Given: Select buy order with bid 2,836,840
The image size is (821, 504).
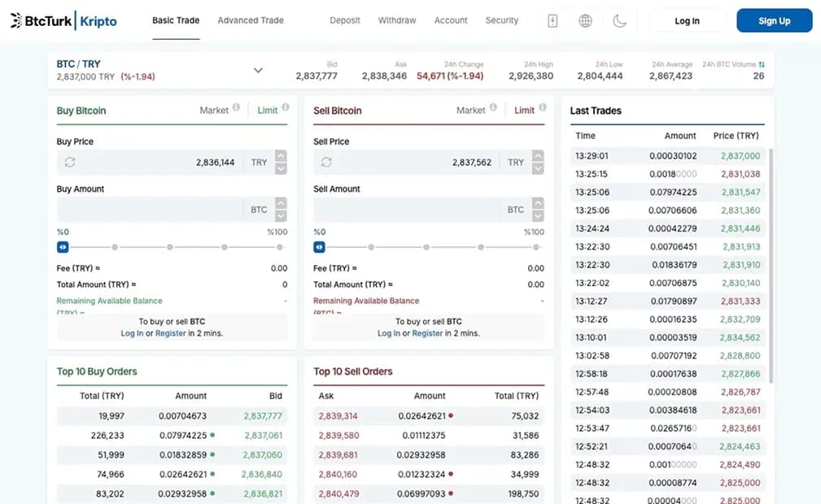Looking at the screenshot, I should point(172,474).
